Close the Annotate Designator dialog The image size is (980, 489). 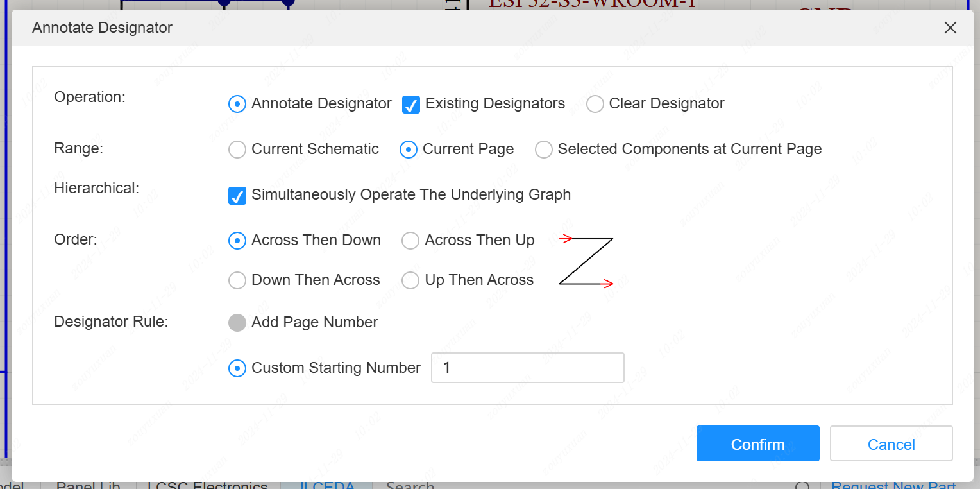(x=950, y=28)
